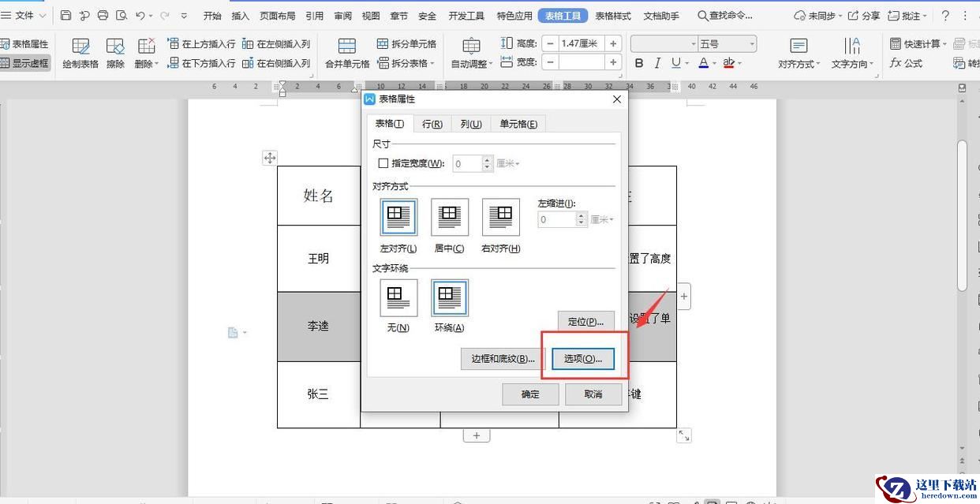Open the 文件 menu dropdown
This screenshot has height=504, width=980.
click(x=24, y=16)
